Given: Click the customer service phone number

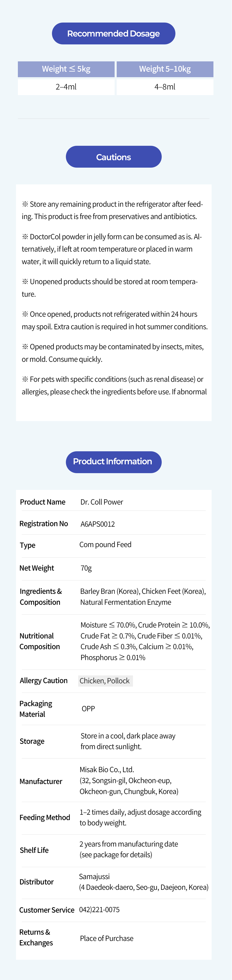Looking at the screenshot, I should click(99, 909).
